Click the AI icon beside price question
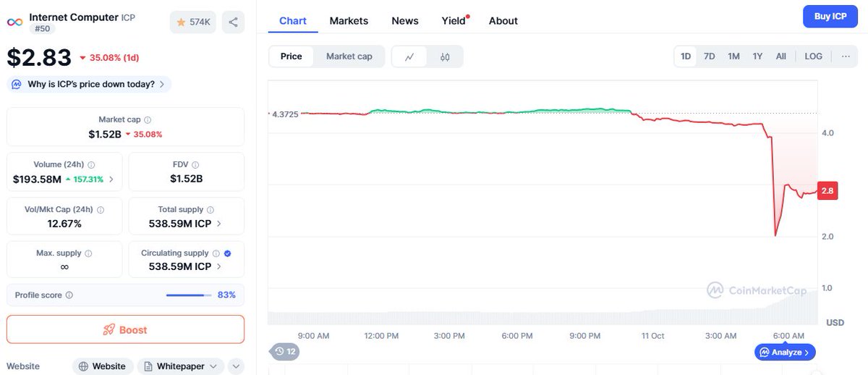868x375 pixels. click(x=17, y=84)
